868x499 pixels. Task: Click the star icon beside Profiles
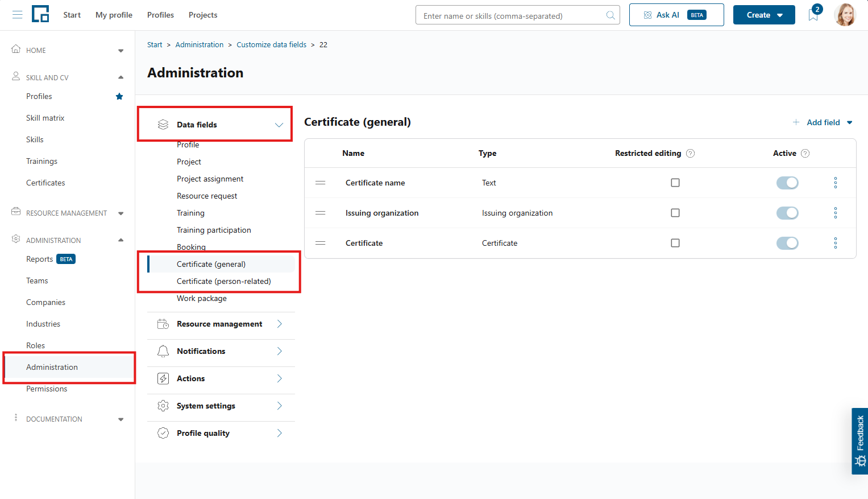pos(119,96)
